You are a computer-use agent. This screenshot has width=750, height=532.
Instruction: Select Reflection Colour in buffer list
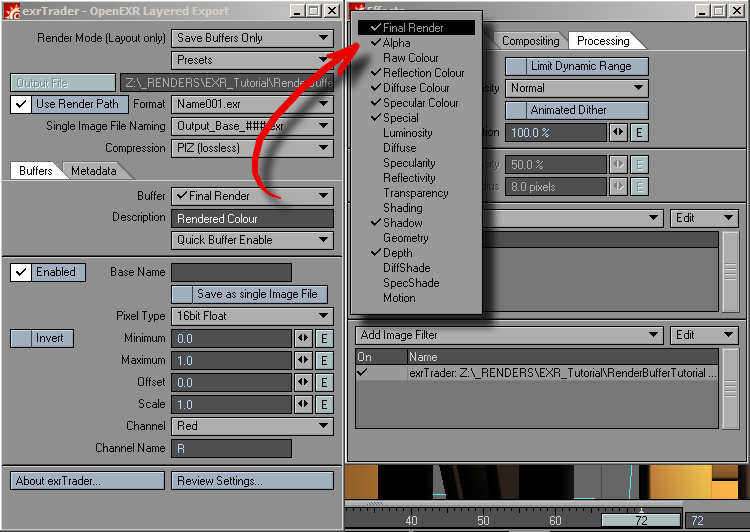(423, 73)
